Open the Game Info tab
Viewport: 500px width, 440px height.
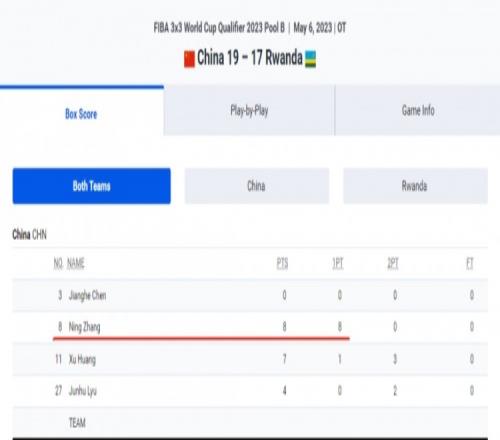point(418,111)
